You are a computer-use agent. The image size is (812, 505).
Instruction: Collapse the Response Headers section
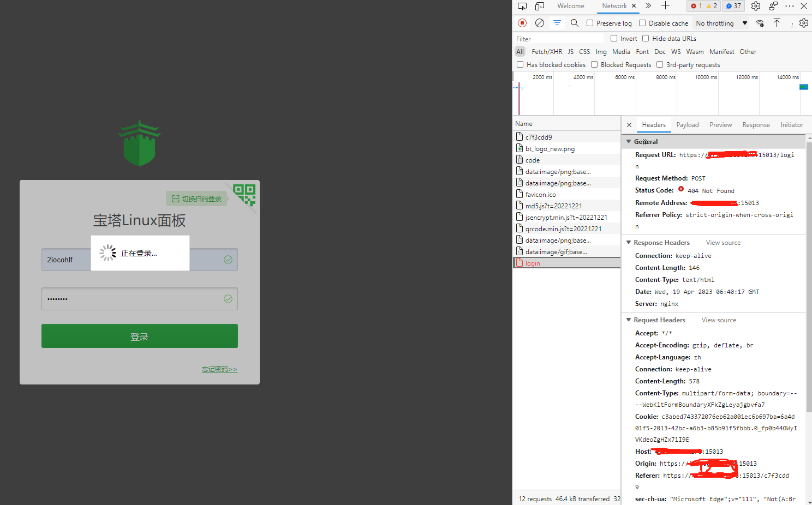[629, 242]
